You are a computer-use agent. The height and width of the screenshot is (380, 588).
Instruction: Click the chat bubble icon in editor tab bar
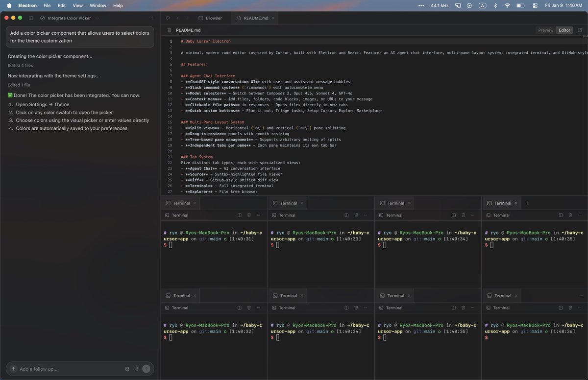(168, 18)
